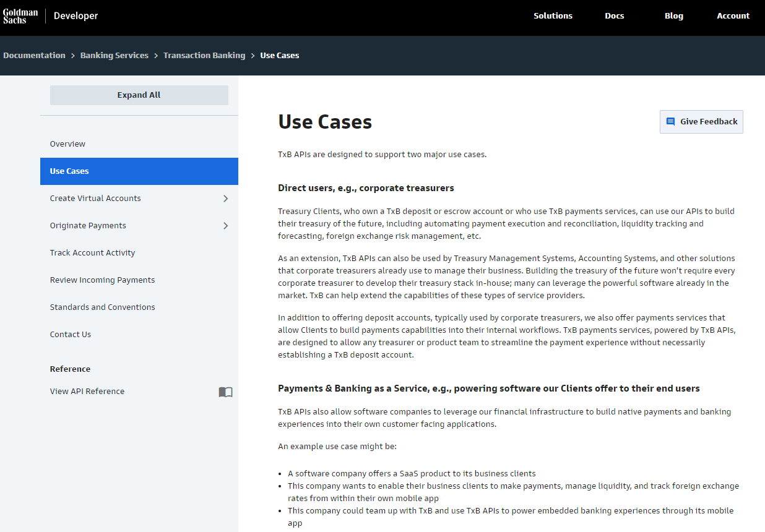The image size is (765, 532).
Task: Open the Solutions menu
Action: click(553, 16)
